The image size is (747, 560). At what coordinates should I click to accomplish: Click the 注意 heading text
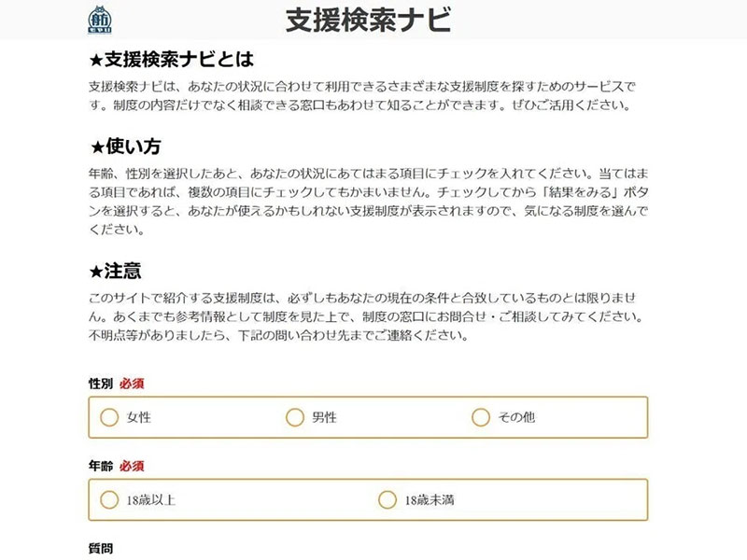coord(122,272)
